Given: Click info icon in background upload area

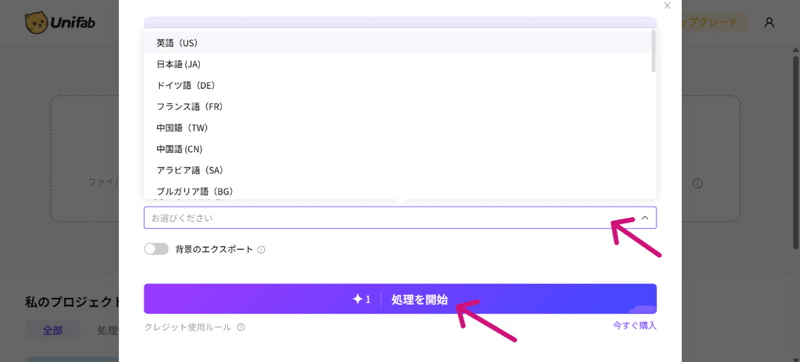Looking at the screenshot, I should tap(697, 183).
